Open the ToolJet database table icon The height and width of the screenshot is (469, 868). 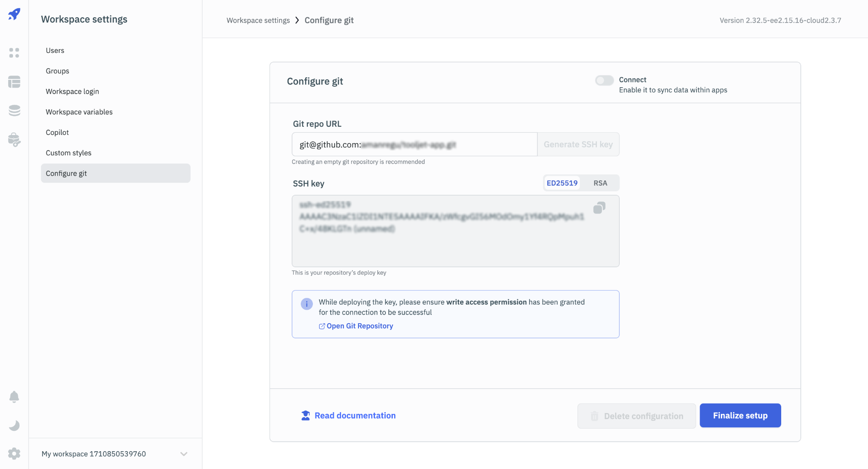14,82
